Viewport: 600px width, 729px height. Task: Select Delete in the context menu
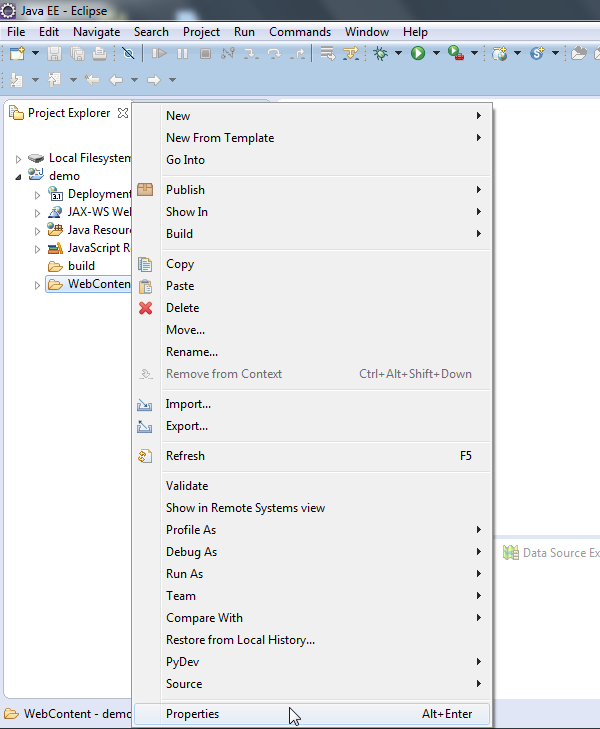(x=311, y=308)
